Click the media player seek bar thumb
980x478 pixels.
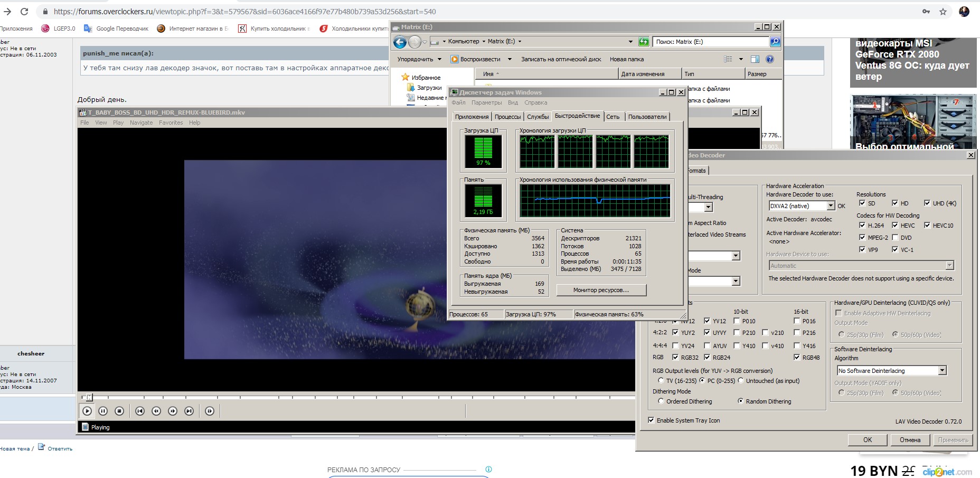pos(89,397)
